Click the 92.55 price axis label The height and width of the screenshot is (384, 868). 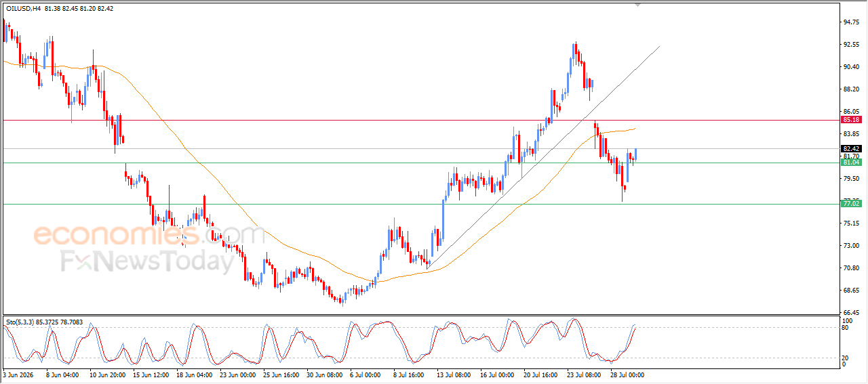851,44
